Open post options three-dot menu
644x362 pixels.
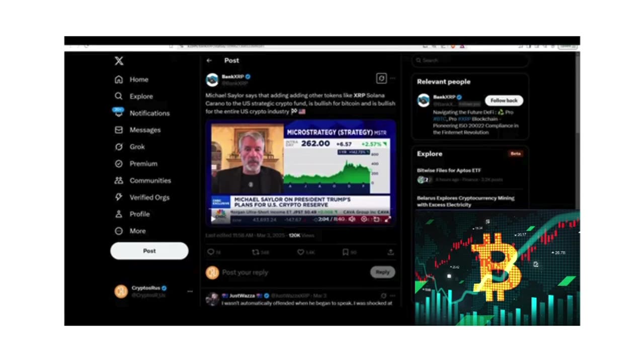pos(393,78)
